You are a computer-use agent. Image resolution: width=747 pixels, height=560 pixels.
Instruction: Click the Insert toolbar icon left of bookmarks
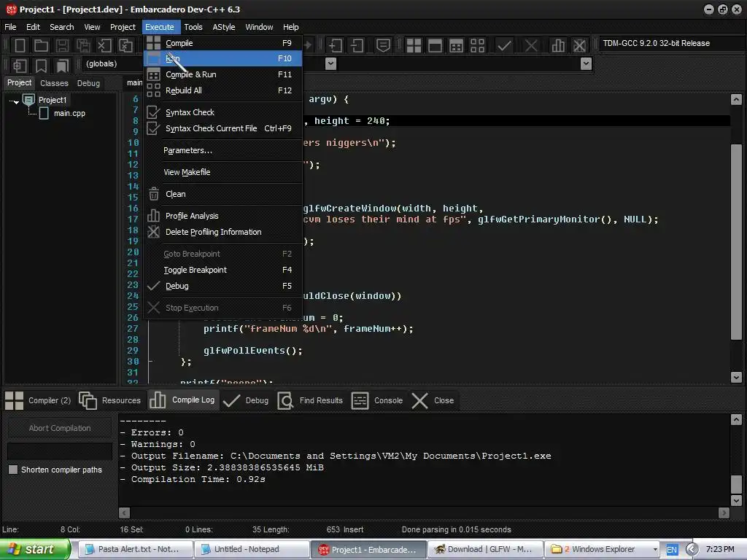[20, 66]
